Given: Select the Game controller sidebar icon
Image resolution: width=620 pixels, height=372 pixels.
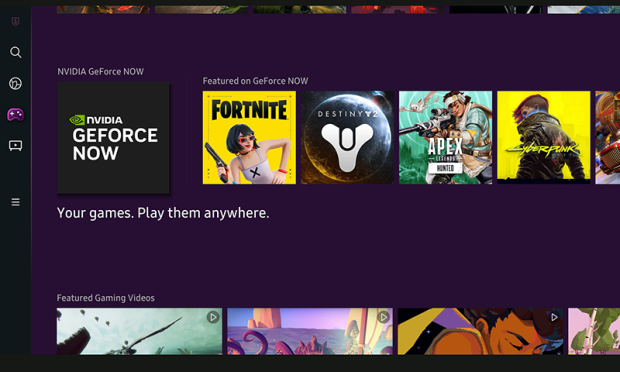Looking at the screenshot, I should click(x=15, y=115).
